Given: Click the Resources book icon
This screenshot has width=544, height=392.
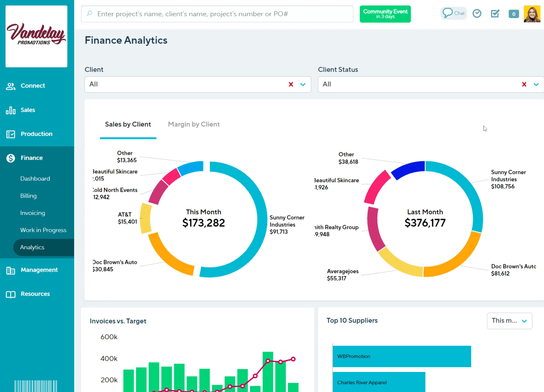Looking at the screenshot, I should tap(10, 294).
